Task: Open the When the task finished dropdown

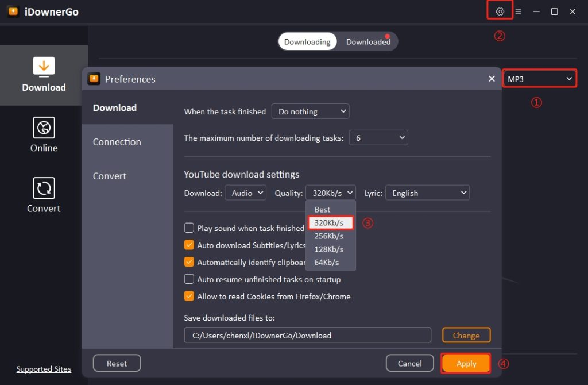Action: pyautogui.click(x=311, y=111)
